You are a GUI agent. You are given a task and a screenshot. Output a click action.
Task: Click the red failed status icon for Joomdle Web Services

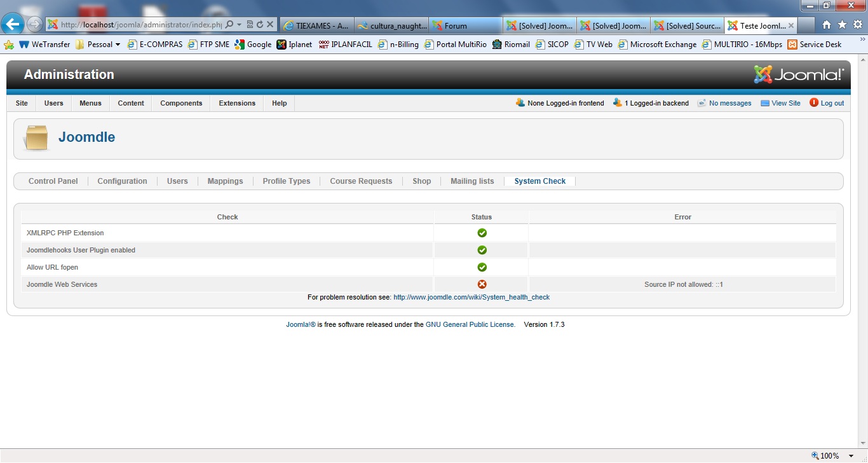[x=482, y=284]
